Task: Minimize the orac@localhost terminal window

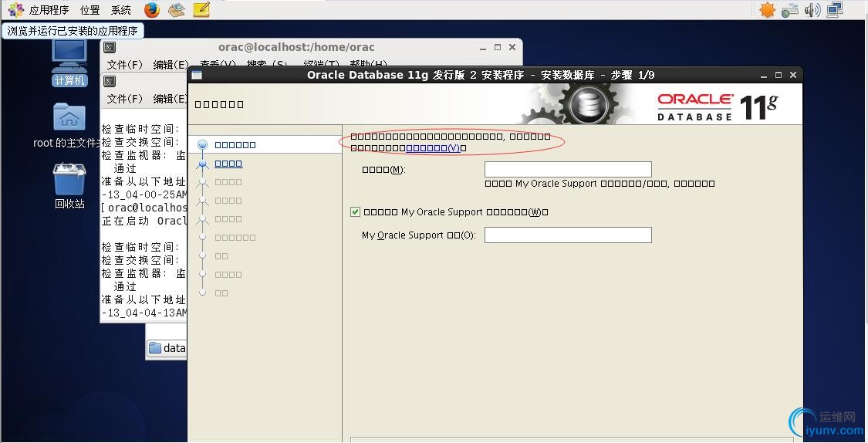Action: (483, 48)
